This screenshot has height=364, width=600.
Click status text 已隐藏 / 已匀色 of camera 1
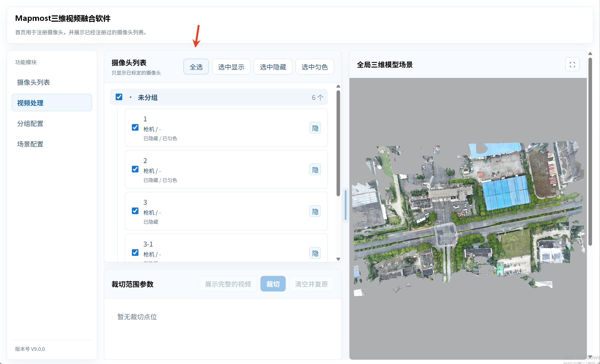160,138
